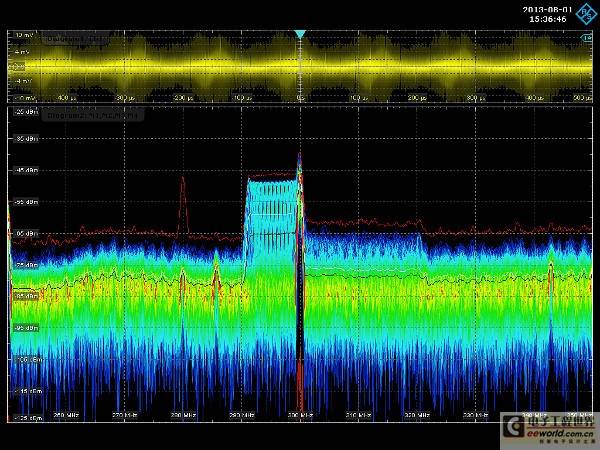
Task: Click the channel ground level marker
Action: tap(16, 67)
